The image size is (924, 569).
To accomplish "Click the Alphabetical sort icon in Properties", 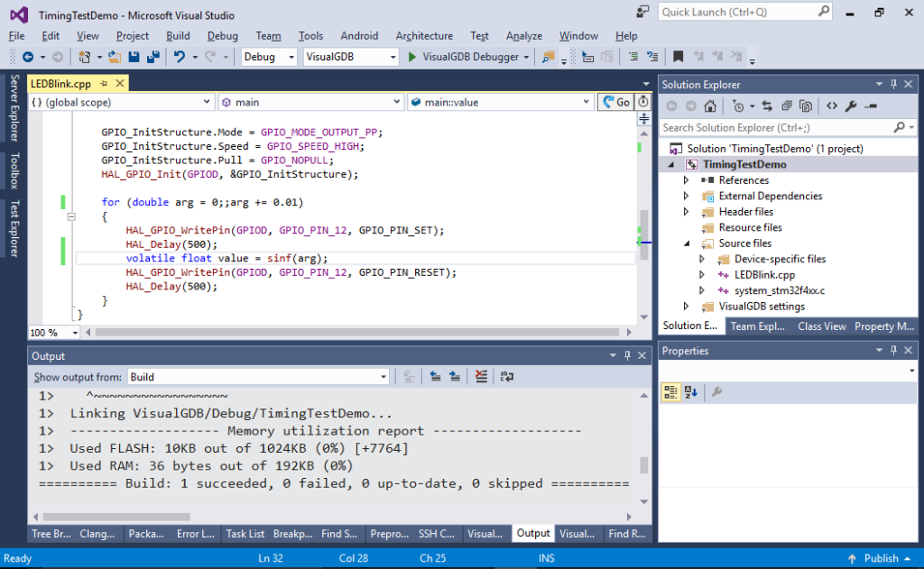I will (691, 391).
